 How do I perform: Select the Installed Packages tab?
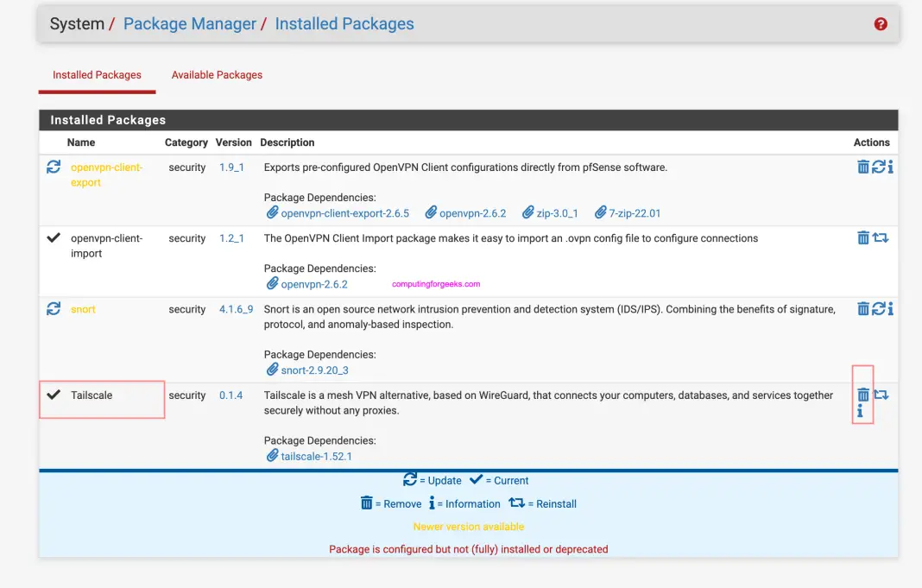97,74
